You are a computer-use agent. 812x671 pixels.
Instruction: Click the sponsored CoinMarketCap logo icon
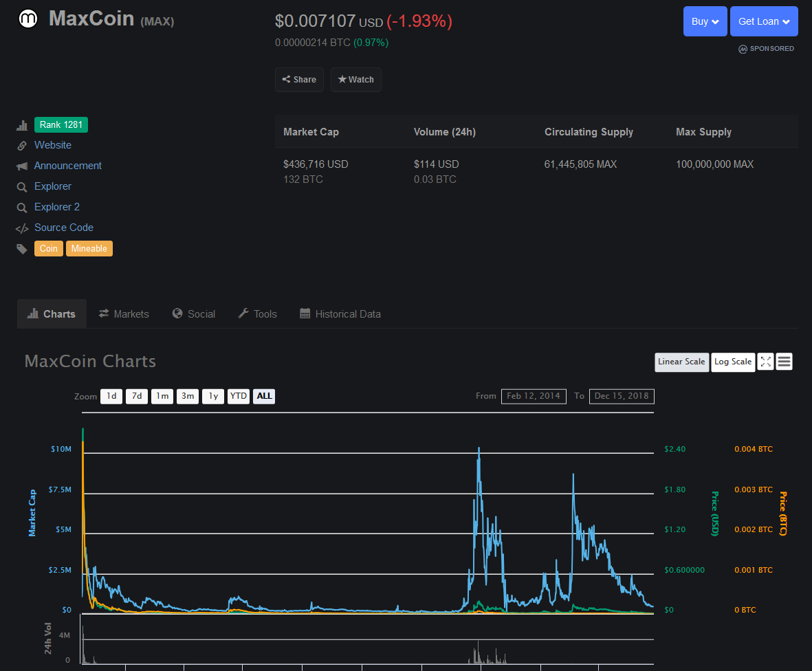[x=743, y=49]
